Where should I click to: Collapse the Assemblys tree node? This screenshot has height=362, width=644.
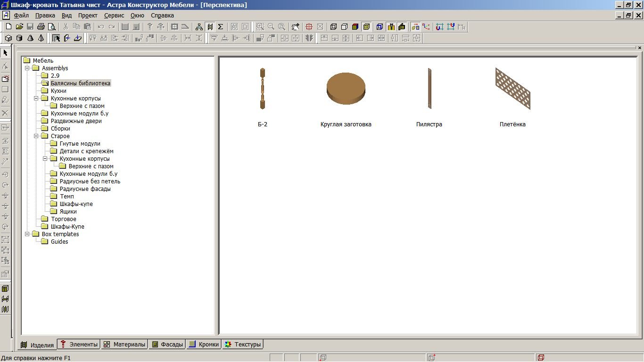[27, 68]
